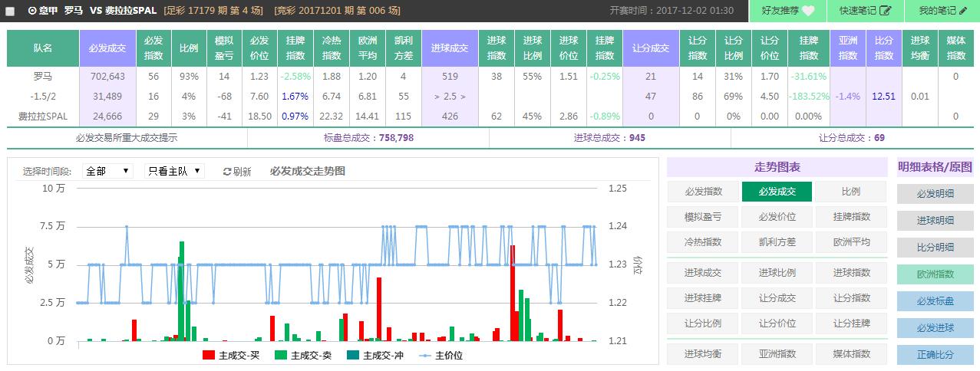
Task: Open 快速笔记 quick note editor
Action: 865,11
